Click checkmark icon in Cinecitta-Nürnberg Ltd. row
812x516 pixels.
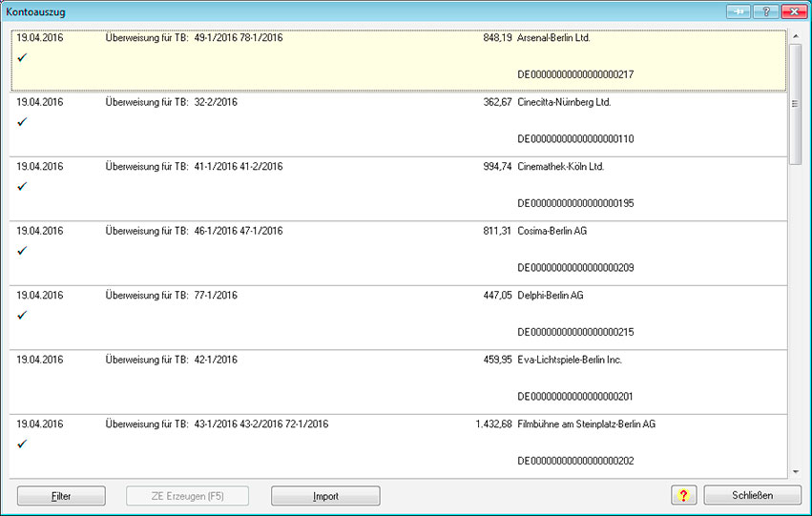click(x=22, y=122)
